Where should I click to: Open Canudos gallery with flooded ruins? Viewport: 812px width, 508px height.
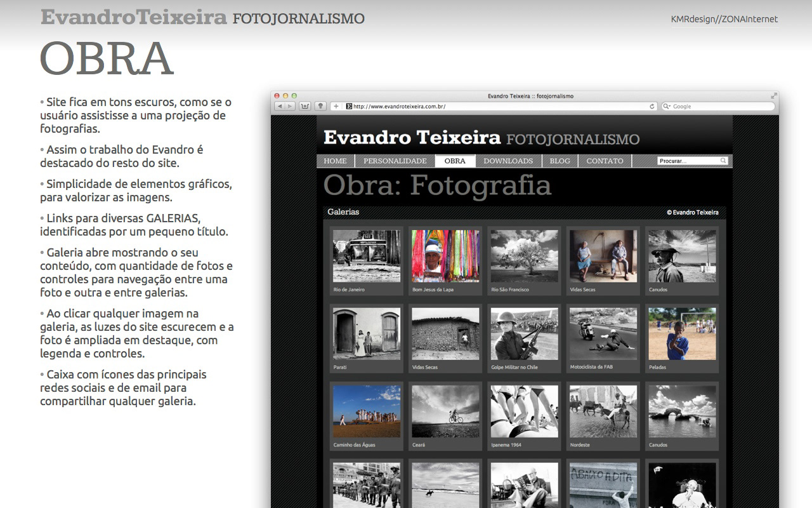coord(682,411)
